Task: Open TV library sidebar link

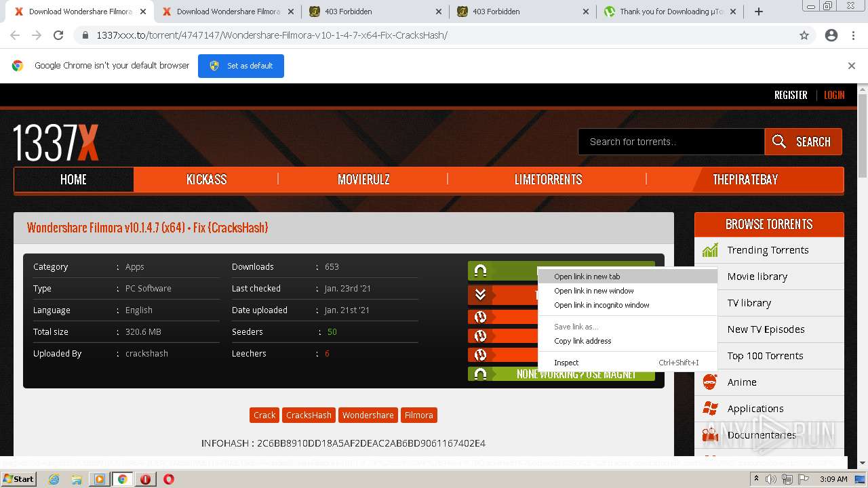Action: pos(749,303)
